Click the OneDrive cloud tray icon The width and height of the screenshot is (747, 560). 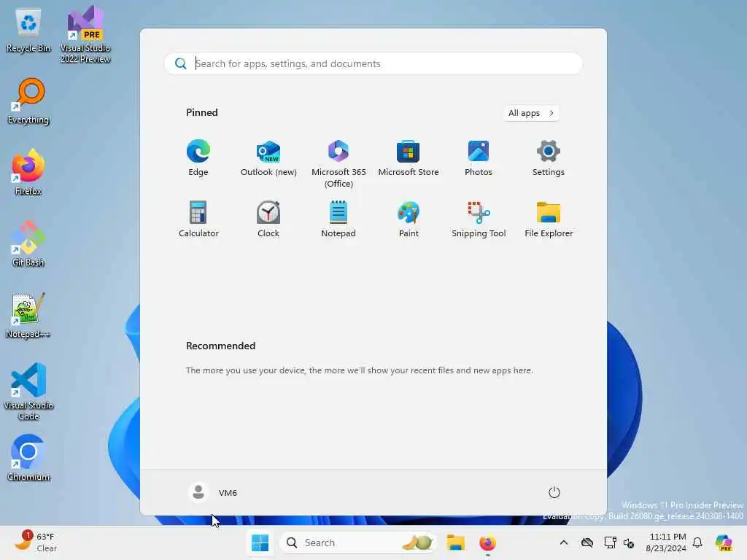point(587,542)
